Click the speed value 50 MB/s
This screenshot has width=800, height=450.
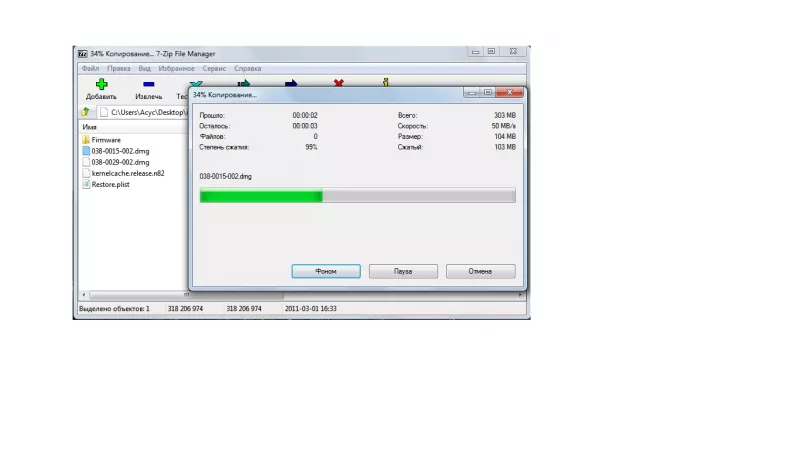click(504, 126)
